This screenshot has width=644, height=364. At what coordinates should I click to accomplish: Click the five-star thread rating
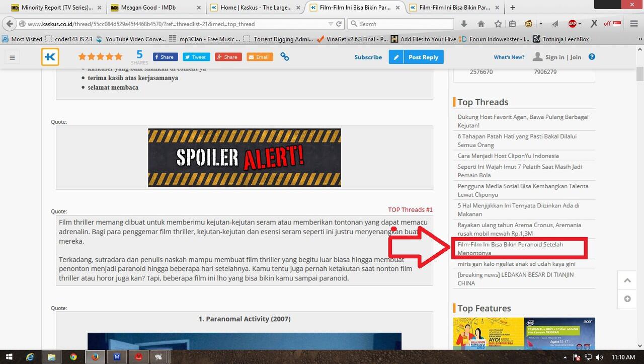click(x=100, y=57)
